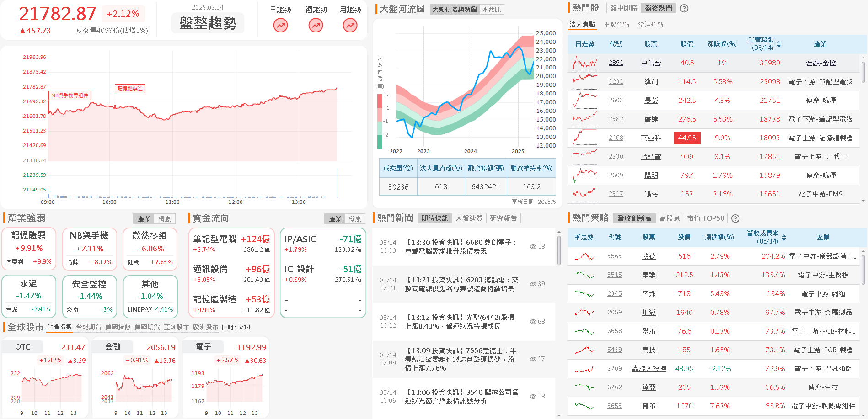The height and width of the screenshot is (419, 868).
Task: Select 營收創新高 strategy tab
Action: click(x=634, y=218)
